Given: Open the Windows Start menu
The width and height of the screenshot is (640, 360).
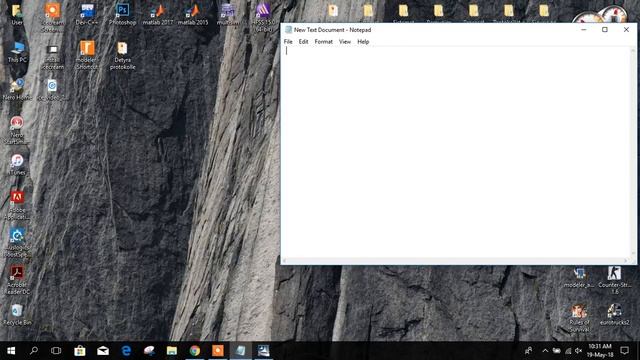Looking at the screenshot, I should 11,351.
